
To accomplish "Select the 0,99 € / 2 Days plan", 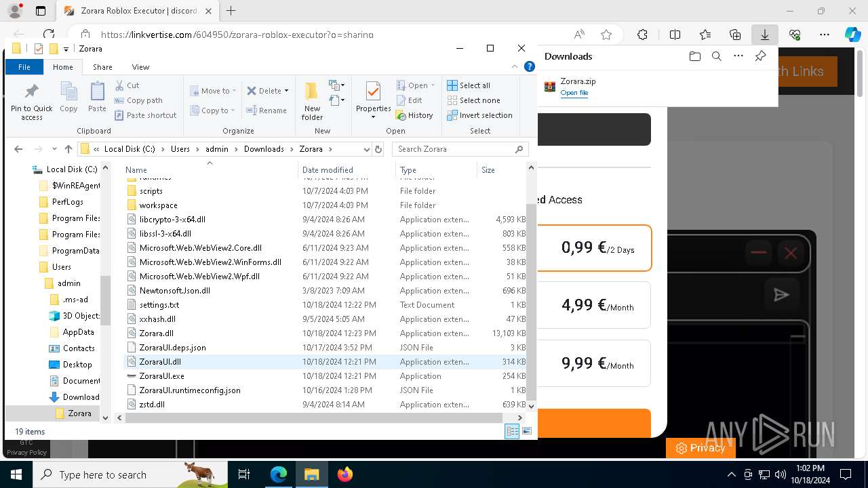I will click(x=595, y=248).
